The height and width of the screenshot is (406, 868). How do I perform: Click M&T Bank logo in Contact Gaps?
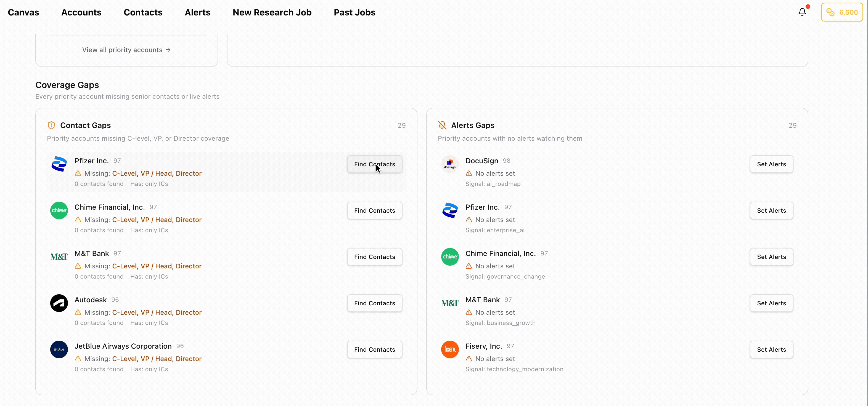[59, 257]
